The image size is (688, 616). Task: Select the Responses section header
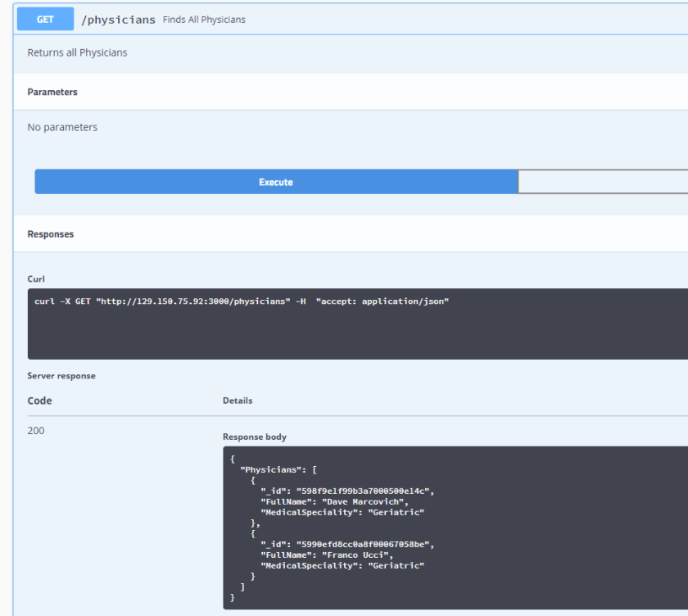pyautogui.click(x=51, y=234)
